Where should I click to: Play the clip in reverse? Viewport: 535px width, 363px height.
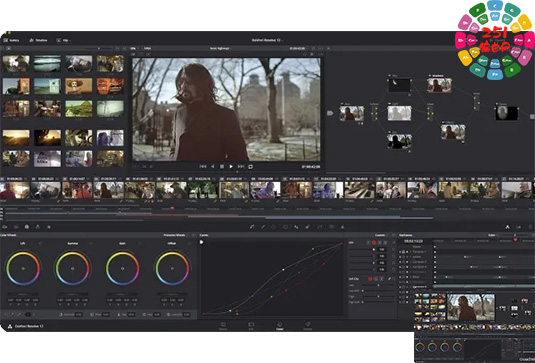(212, 166)
